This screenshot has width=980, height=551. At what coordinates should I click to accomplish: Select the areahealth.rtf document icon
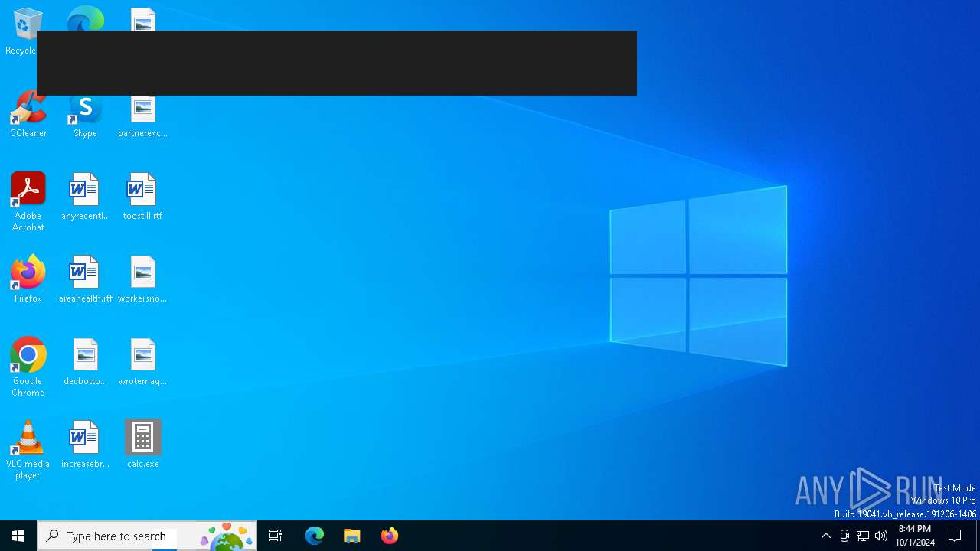tap(85, 280)
